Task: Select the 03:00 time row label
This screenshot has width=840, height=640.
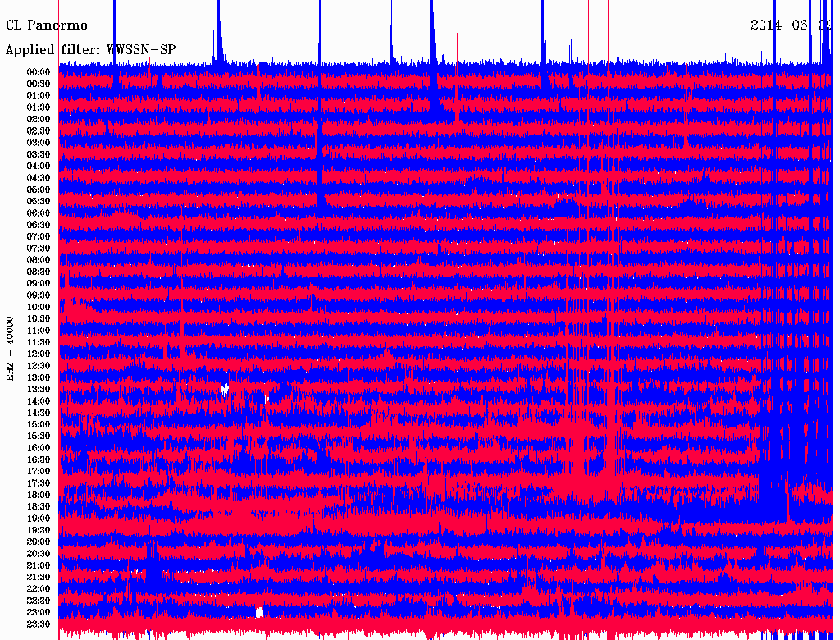Action: [x=39, y=143]
